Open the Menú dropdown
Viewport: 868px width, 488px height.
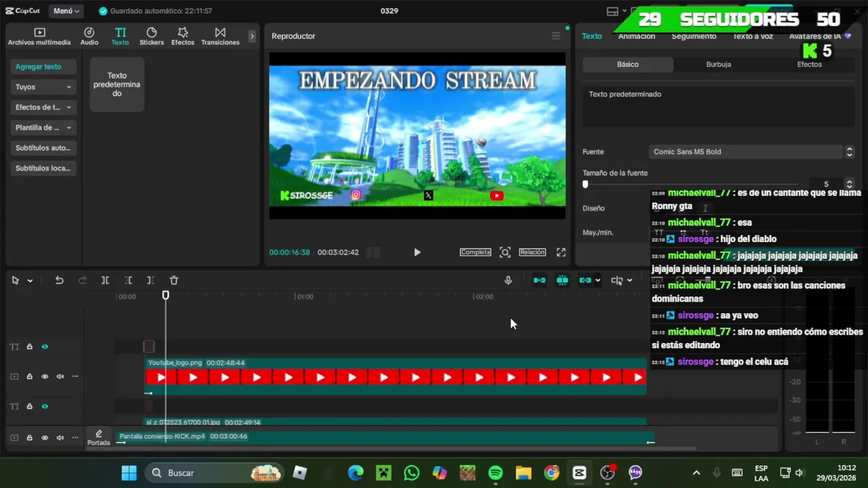click(x=66, y=11)
